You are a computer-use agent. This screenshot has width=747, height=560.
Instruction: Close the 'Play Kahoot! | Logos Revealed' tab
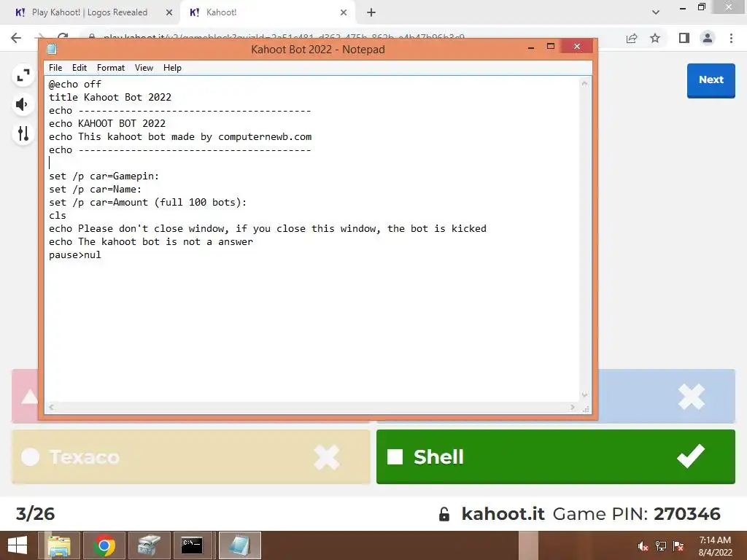coord(169,12)
